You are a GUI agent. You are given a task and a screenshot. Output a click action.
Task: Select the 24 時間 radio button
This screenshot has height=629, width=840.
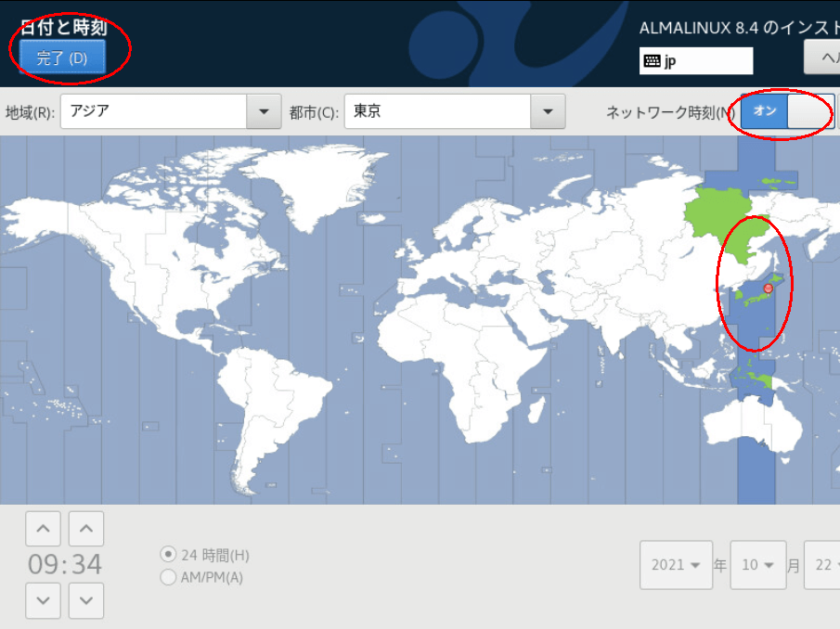point(168,555)
